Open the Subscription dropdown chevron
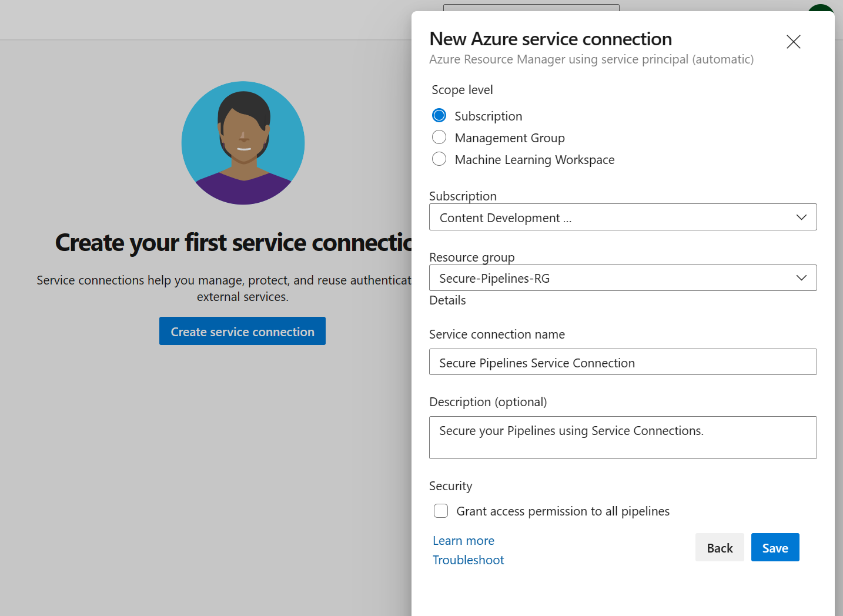This screenshot has width=843, height=616. coord(801,217)
